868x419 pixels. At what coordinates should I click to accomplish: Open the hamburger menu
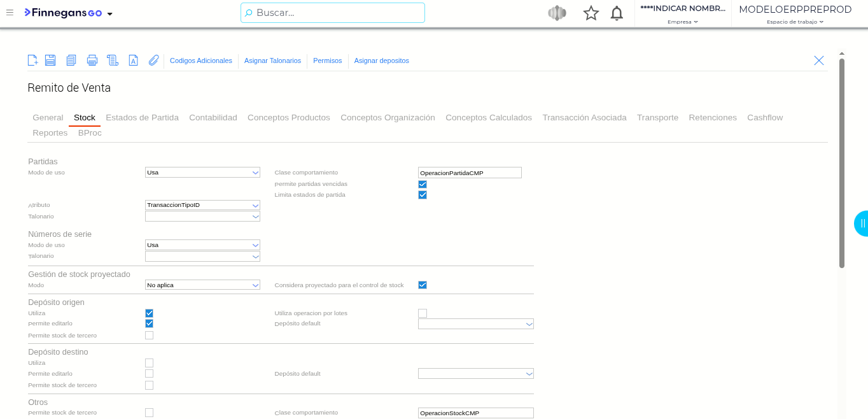tap(10, 13)
